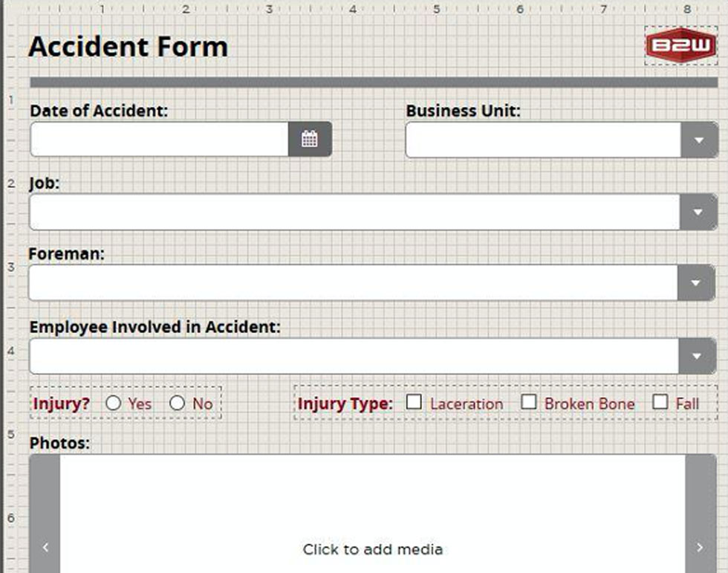Check the Fall injury type
The height and width of the screenshot is (573, 728).
660,402
